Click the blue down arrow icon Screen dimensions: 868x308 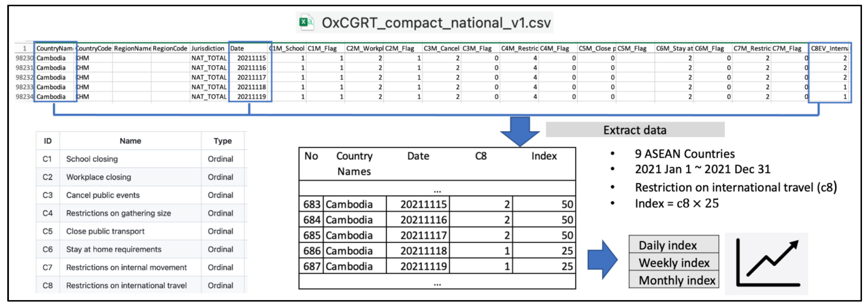coord(520,131)
